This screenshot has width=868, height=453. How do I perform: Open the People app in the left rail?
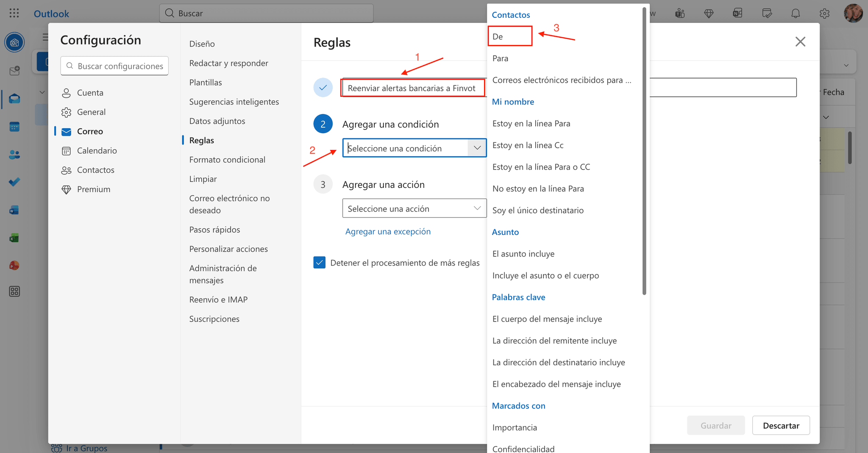14,154
